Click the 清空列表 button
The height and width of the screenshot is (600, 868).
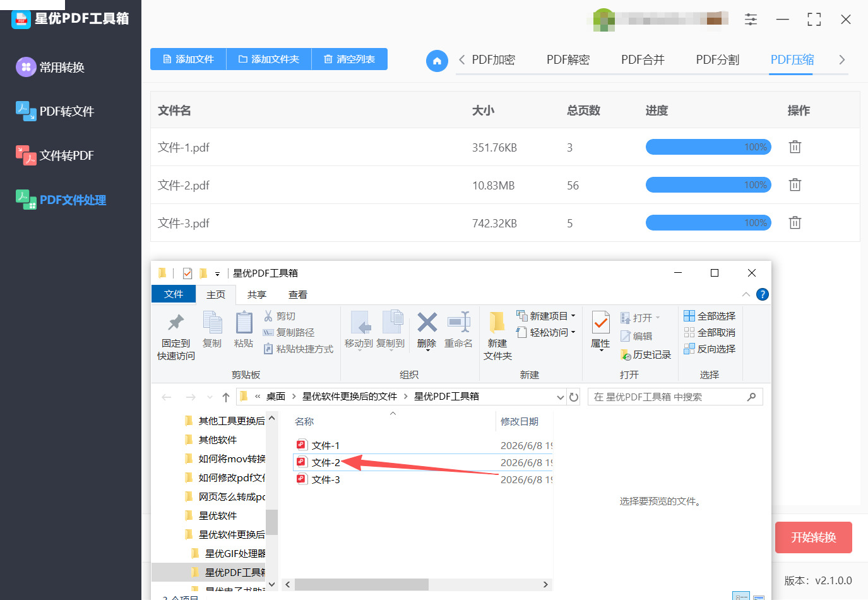(350, 59)
